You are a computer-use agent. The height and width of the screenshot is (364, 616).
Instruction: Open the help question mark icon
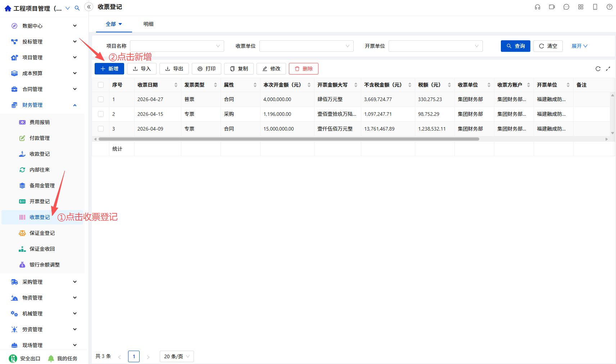610,7
